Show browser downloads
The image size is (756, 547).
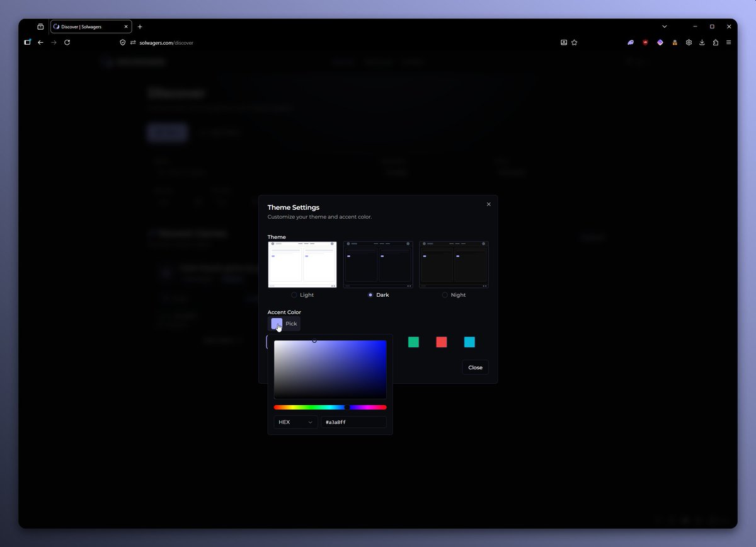702,43
